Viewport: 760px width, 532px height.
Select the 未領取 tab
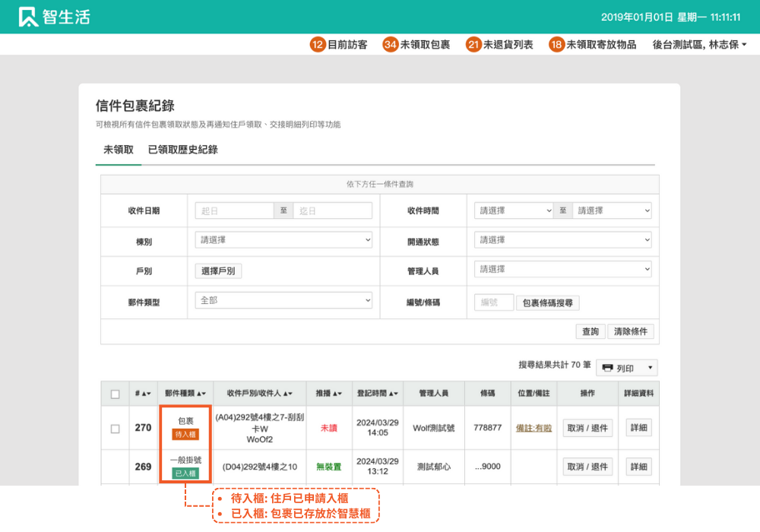click(x=119, y=150)
